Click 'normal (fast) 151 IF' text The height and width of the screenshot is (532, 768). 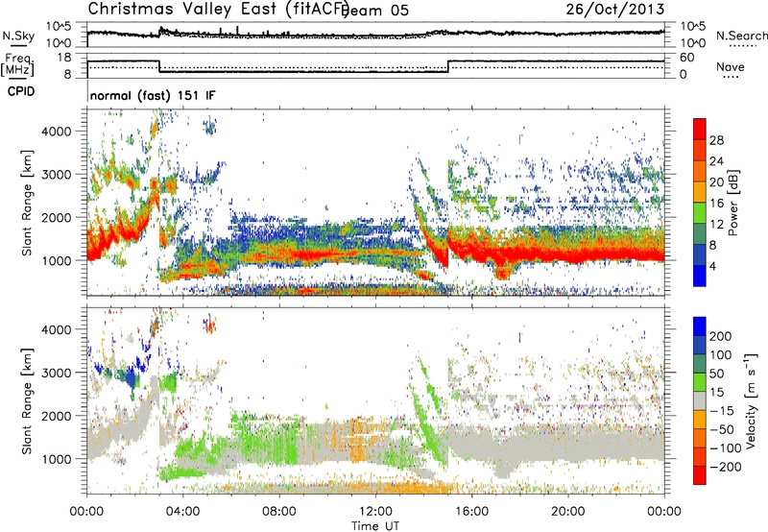(x=153, y=95)
